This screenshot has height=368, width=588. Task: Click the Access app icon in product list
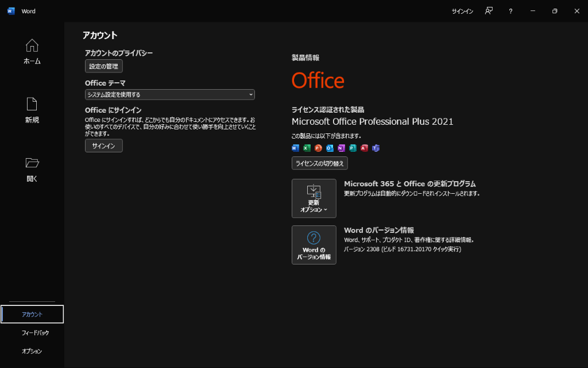(364, 148)
